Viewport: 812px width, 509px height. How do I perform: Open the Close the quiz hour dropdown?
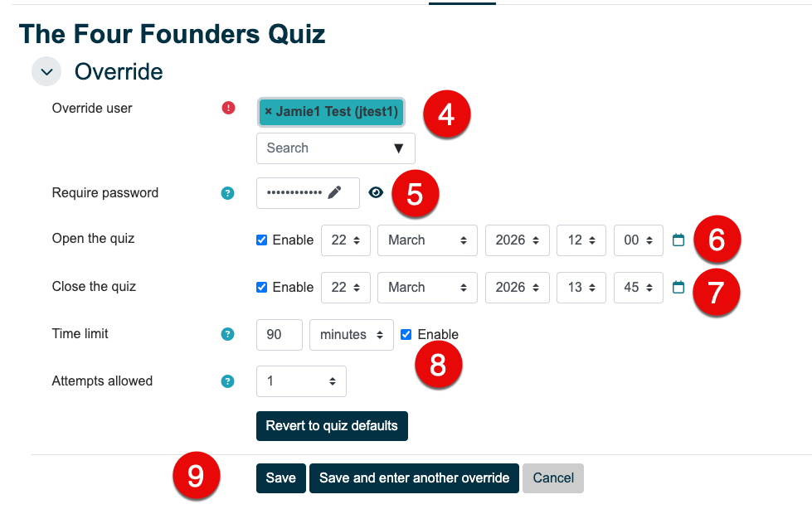pos(581,287)
